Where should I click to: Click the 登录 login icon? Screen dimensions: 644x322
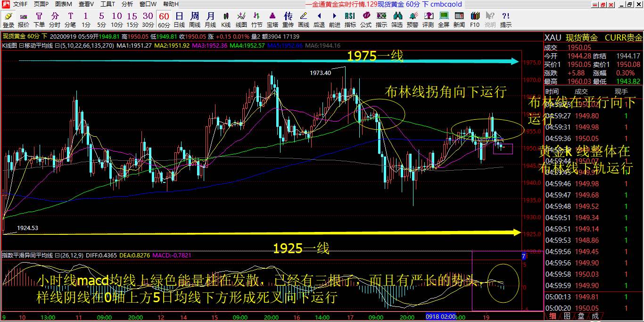[x=8, y=20]
